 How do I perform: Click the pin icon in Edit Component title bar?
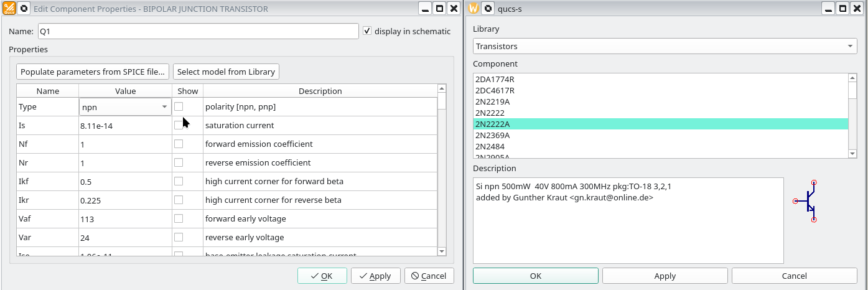click(24, 9)
